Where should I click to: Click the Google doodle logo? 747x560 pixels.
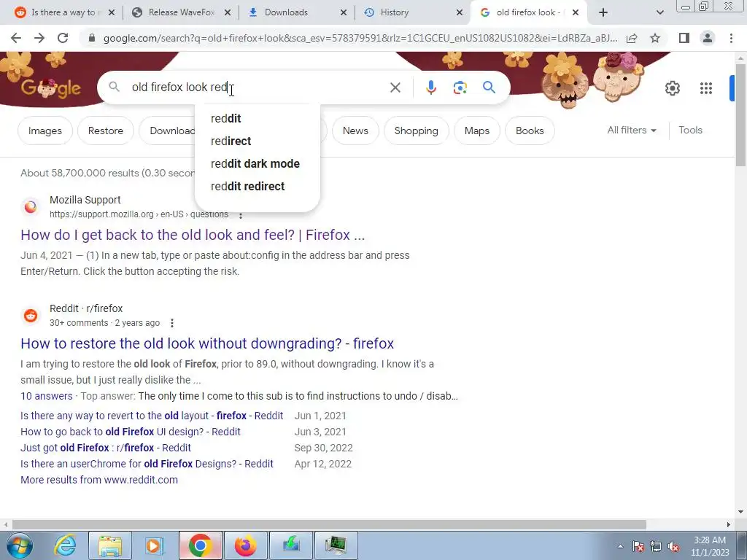[x=50, y=88]
